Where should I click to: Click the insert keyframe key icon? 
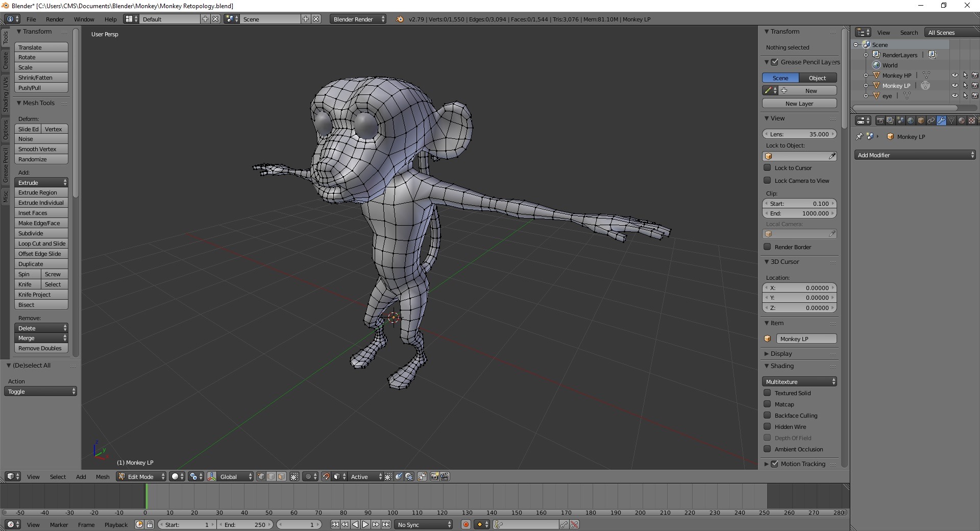pos(564,524)
